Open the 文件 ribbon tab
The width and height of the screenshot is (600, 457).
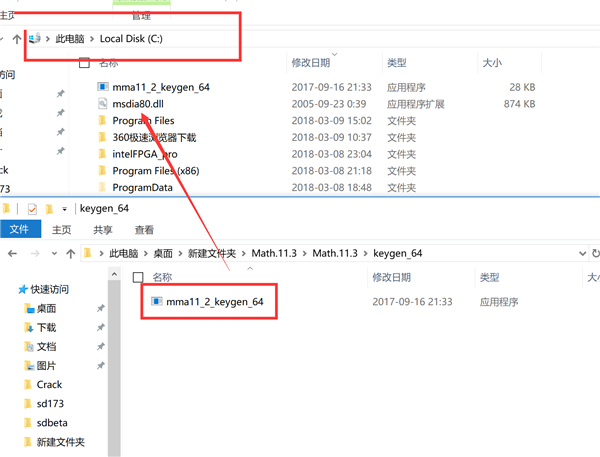click(x=20, y=229)
